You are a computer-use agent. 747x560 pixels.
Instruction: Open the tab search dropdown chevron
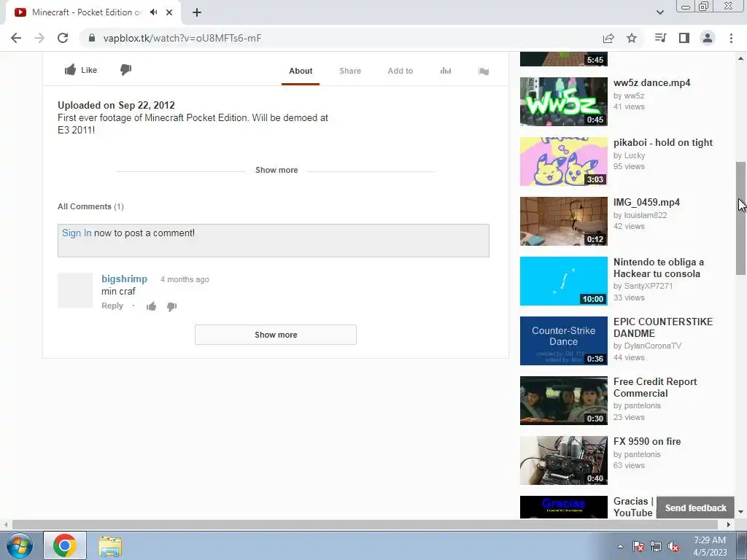click(659, 12)
